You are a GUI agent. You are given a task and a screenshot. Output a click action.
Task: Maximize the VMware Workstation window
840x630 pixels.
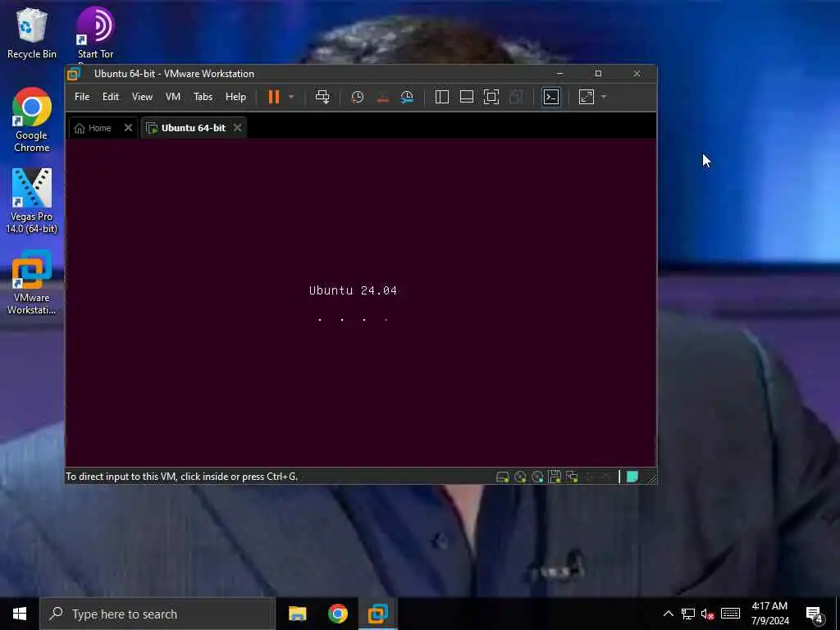click(598, 73)
